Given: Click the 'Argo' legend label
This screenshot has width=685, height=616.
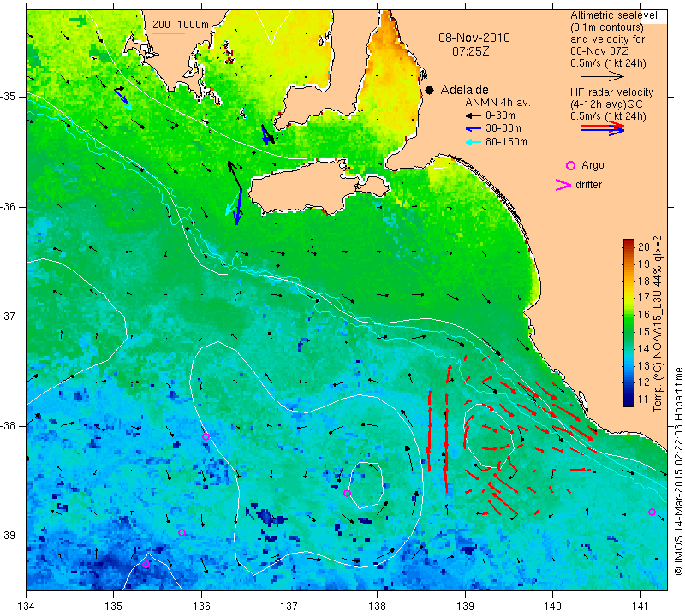Looking at the screenshot, I should tap(593, 165).
